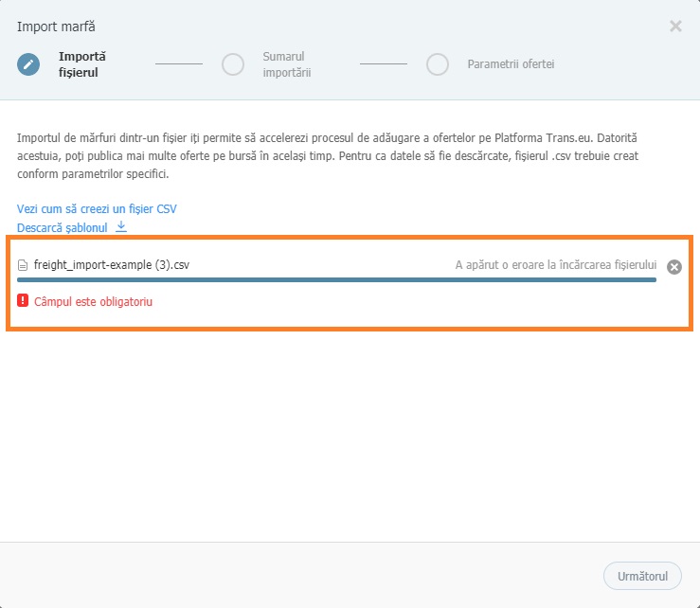This screenshot has width=700, height=608.
Task: Open the Sumarul importării step label
Action: 287,64
